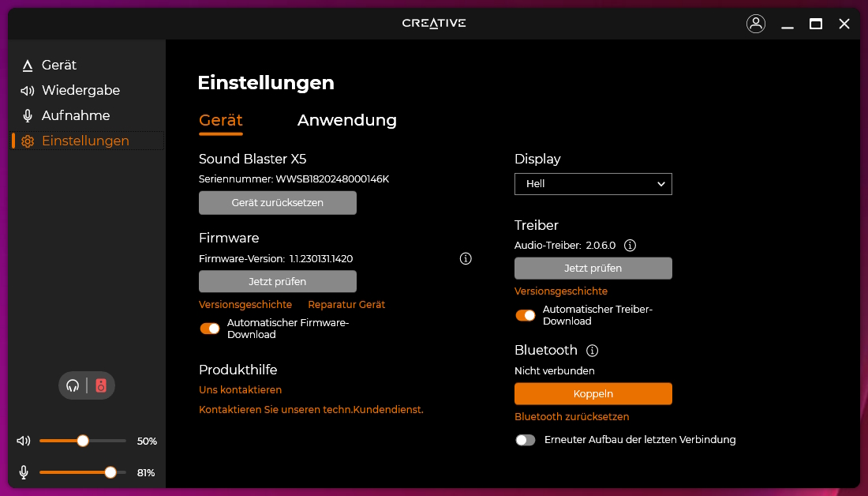Open the Versionsgeschichte link under Firmware
Viewport: 868px width, 496px height.
point(245,304)
